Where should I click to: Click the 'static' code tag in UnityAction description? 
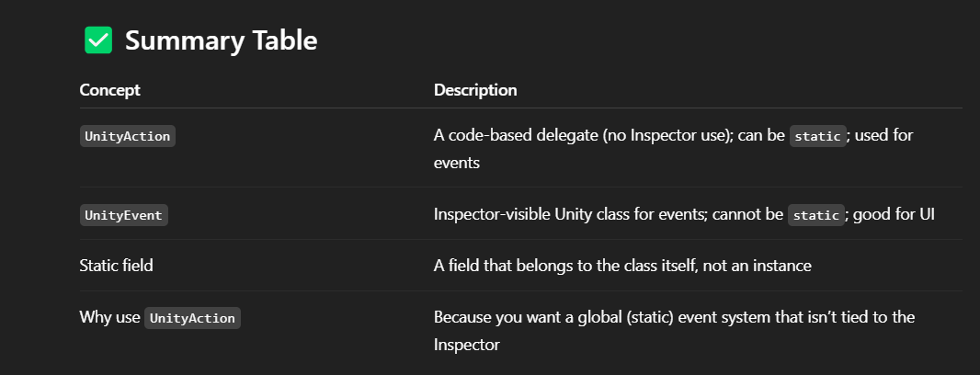click(x=817, y=136)
